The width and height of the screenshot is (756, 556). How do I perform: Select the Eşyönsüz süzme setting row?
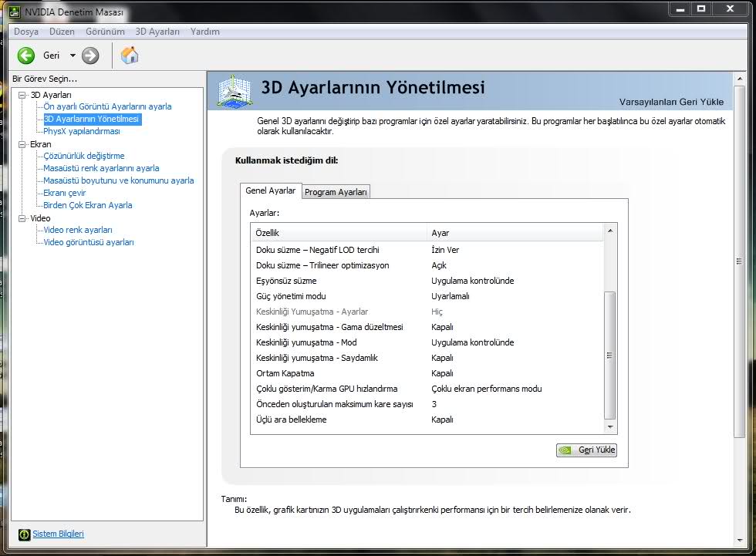(x=427, y=281)
